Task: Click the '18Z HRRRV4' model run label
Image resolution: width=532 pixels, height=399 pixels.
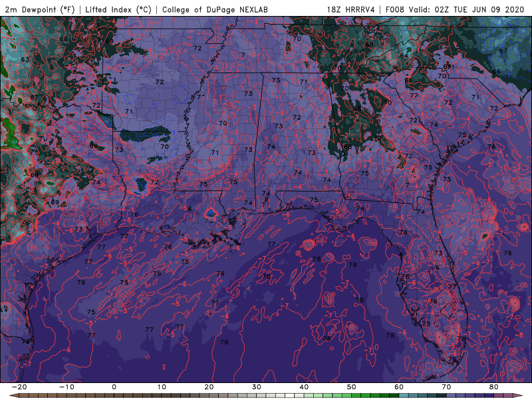Action: point(350,9)
